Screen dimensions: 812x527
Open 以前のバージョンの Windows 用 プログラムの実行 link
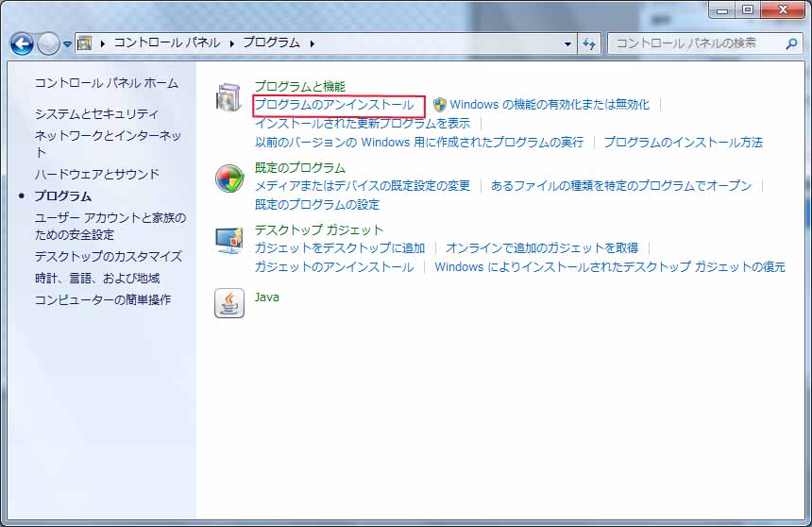(419, 142)
